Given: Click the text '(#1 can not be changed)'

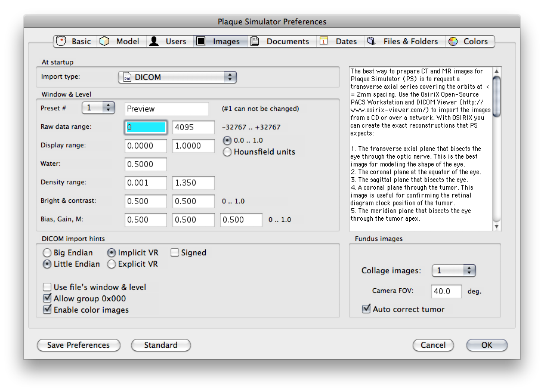Looking at the screenshot, I should point(261,109).
